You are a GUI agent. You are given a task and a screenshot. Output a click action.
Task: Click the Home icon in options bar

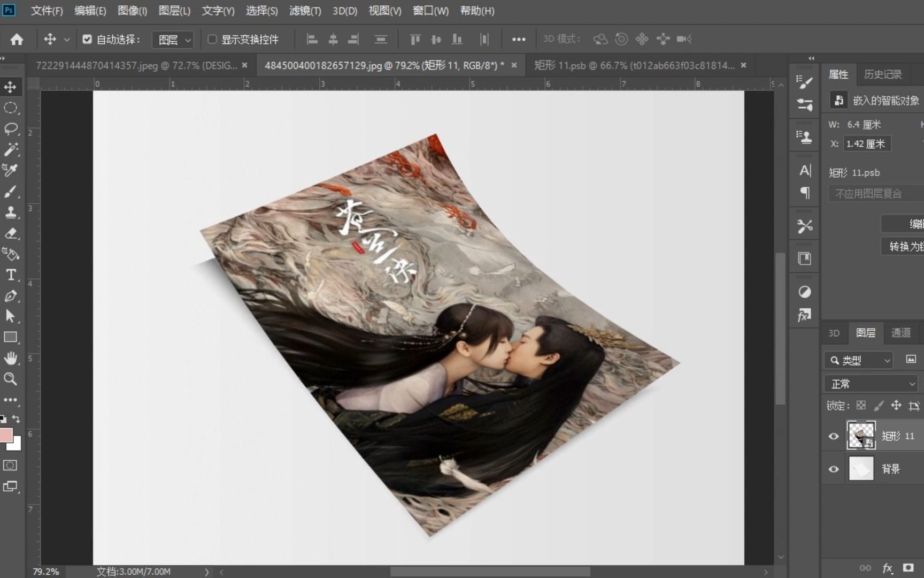point(17,39)
